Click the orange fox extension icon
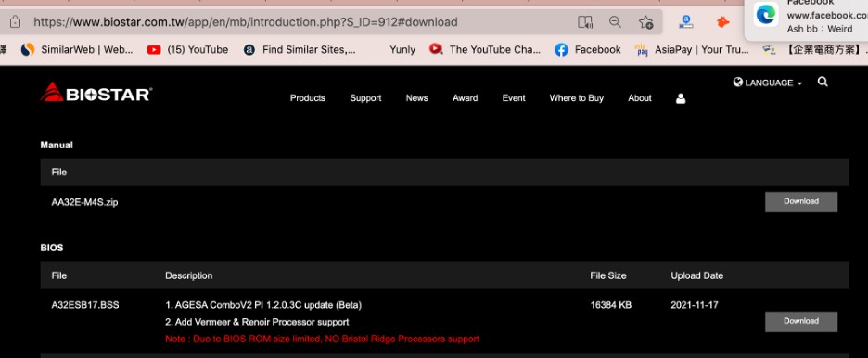This screenshot has width=868, height=358. 723,22
